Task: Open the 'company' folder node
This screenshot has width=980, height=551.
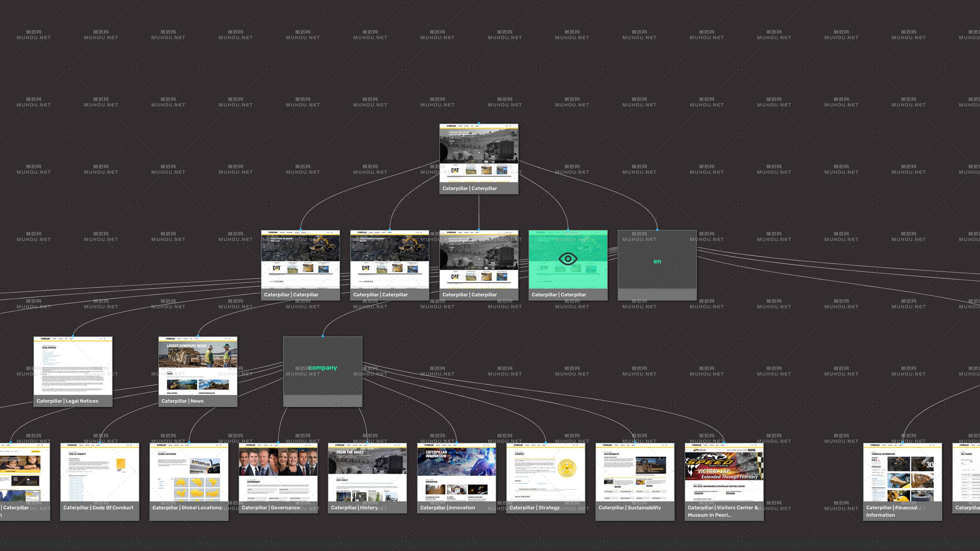Action: pos(323,368)
